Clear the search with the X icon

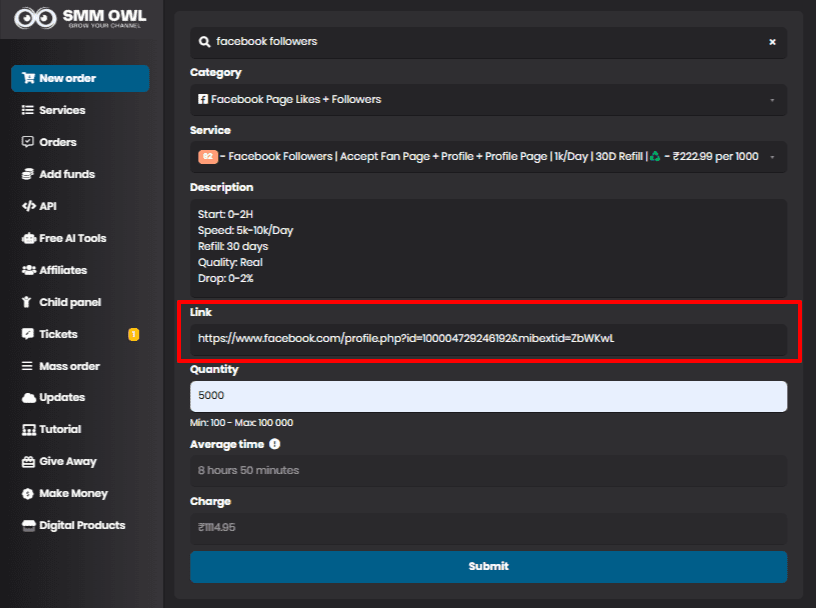pos(772,42)
